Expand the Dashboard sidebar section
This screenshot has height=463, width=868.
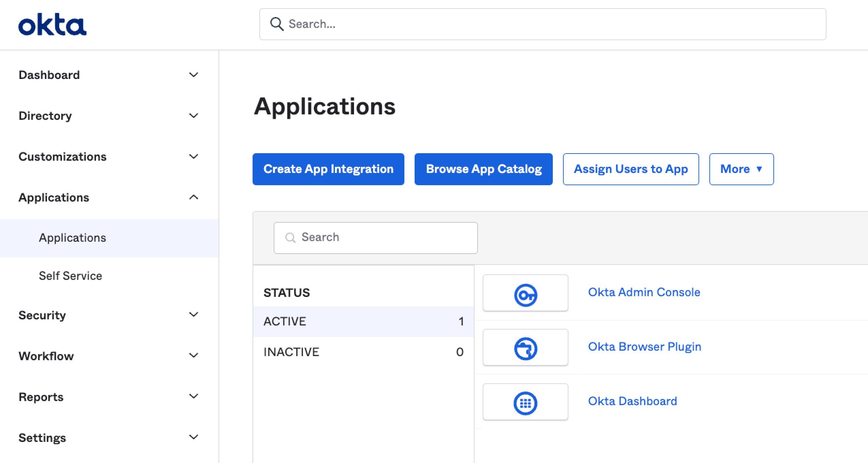point(193,75)
